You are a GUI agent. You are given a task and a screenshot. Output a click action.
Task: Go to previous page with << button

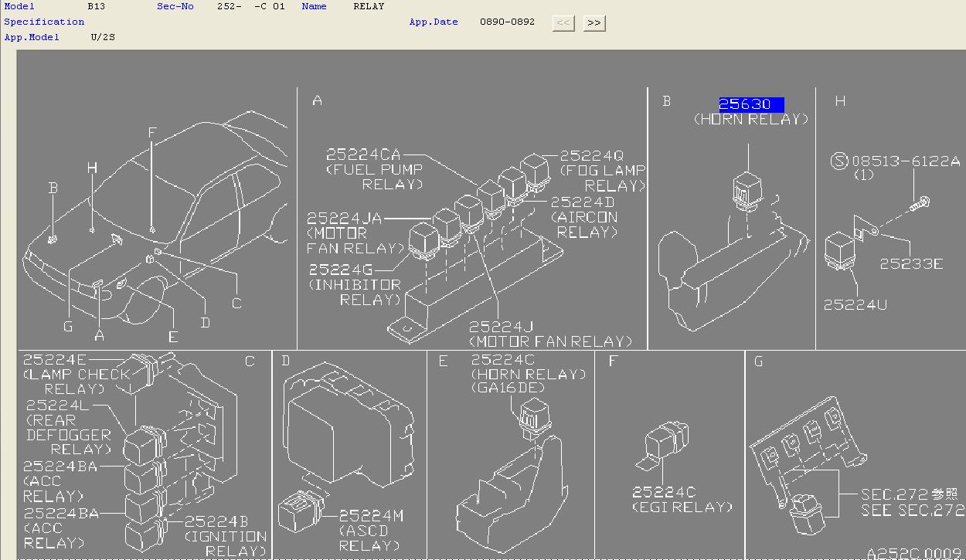(x=563, y=23)
